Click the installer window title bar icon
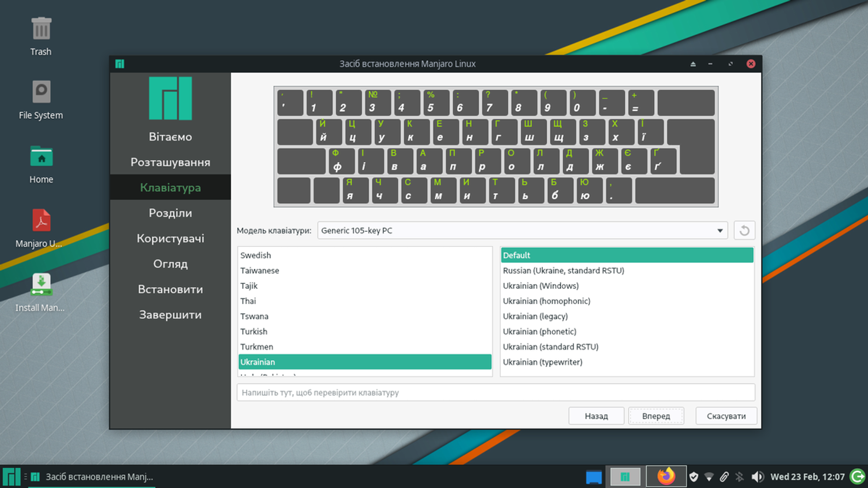868x488 pixels. (x=119, y=64)
